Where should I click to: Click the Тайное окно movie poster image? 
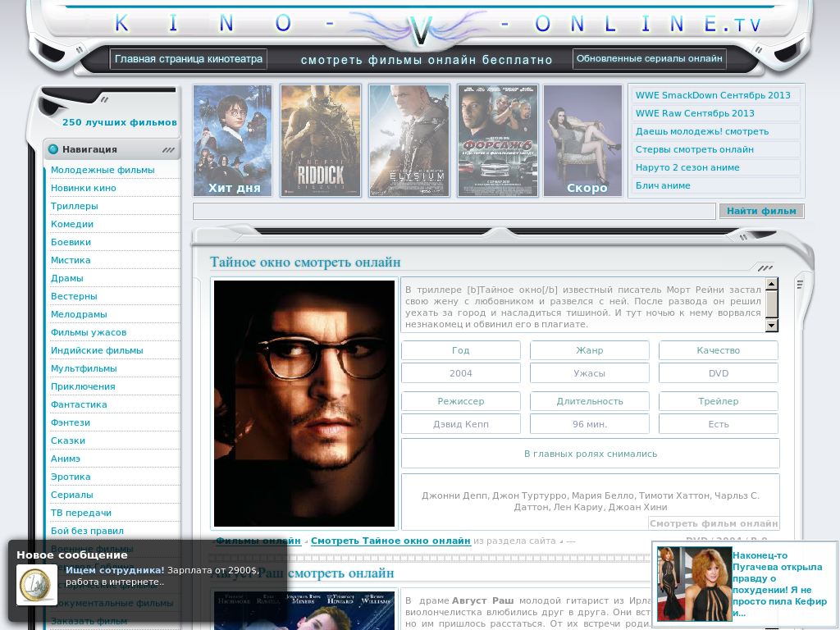(304, 404)
